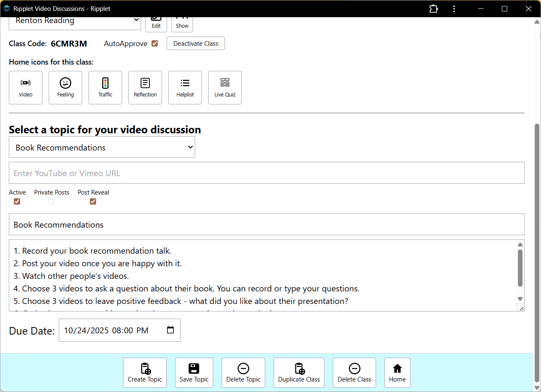
Task: Click the Show icon next to Edit
Action: [x=182, y=20]
